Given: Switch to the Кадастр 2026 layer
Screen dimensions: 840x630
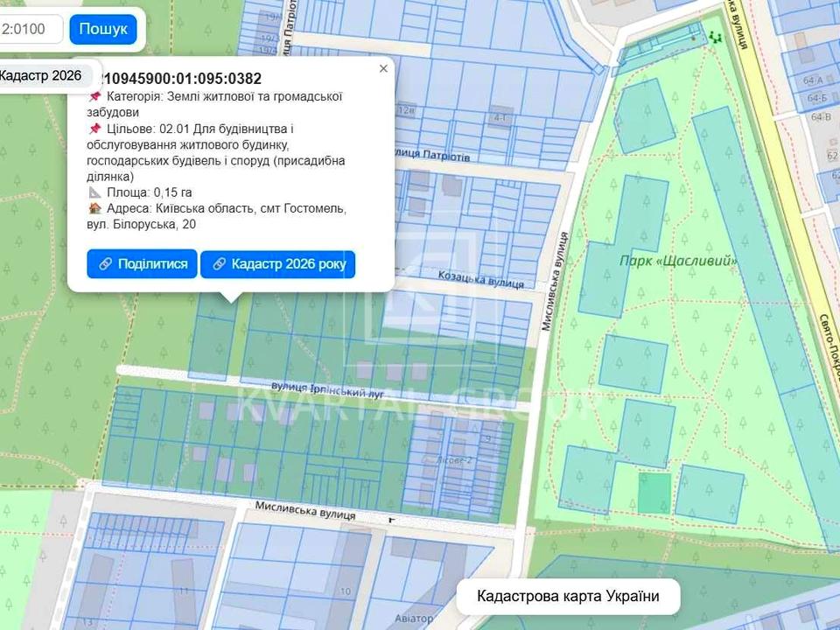Looking at the screenshot, I should point(40,75).
